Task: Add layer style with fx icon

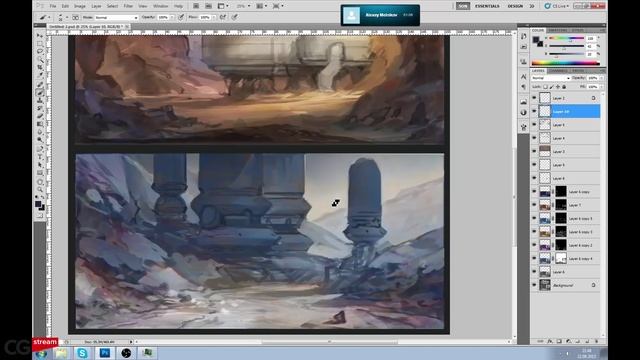Action: (x=550, y=341)
